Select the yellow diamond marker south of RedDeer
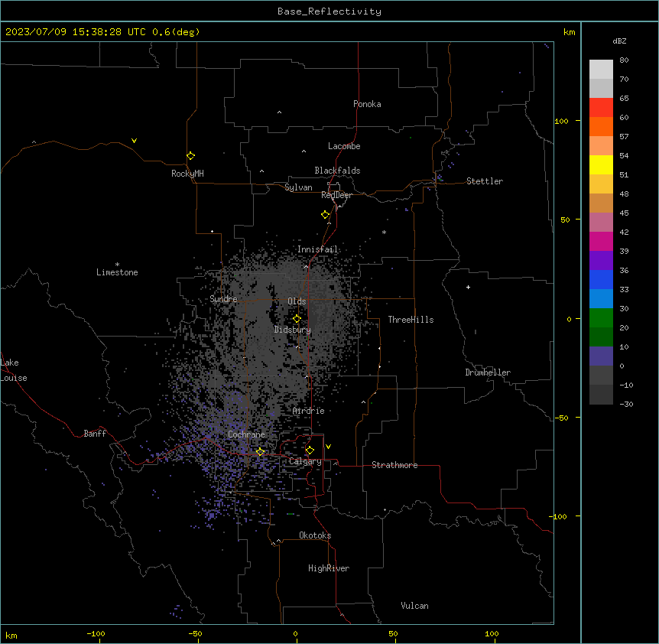The image size is (659, 644). (325, 215)
